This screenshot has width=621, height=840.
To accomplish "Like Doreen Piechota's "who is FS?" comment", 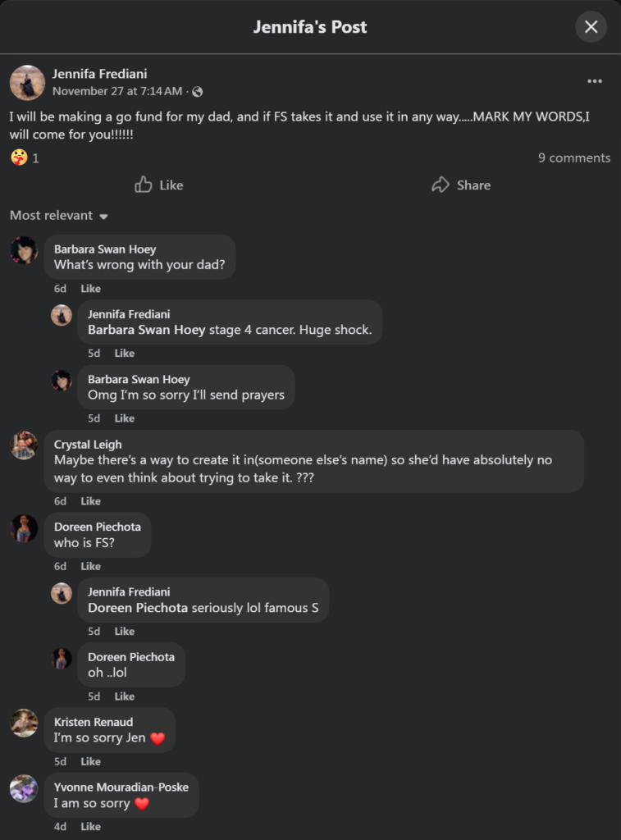I will click(x=90, y=567).
